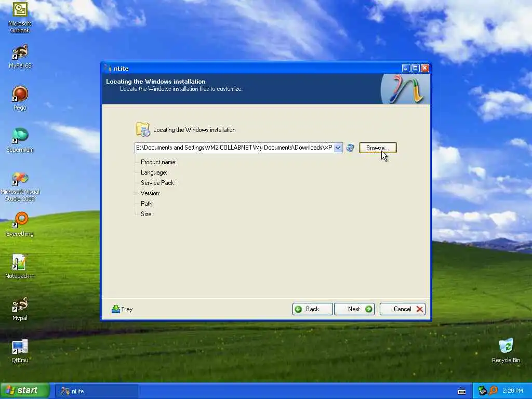Expand the installation path dropdown

338,148
